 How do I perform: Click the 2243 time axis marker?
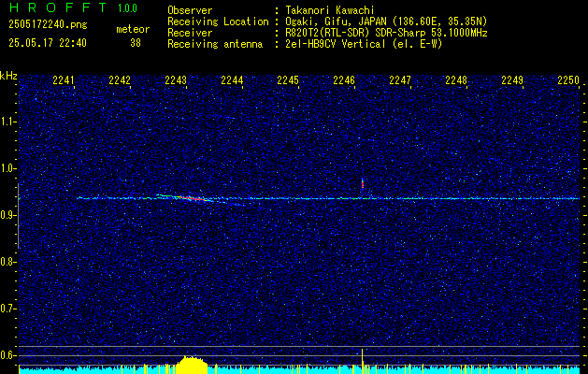click(176, 79)
